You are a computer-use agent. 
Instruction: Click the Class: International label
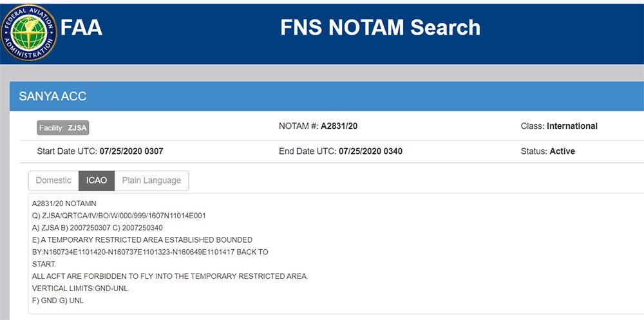pyautogui.click(x=559, y=126)
